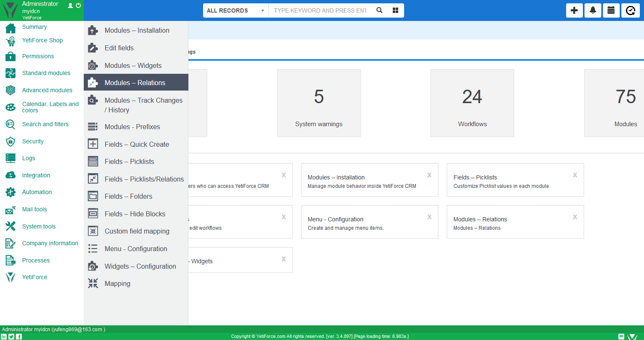This screenshot has height=340, width=644.
Task: Select Widgets – Configuration menu item
Action: (x=136, y=266)
